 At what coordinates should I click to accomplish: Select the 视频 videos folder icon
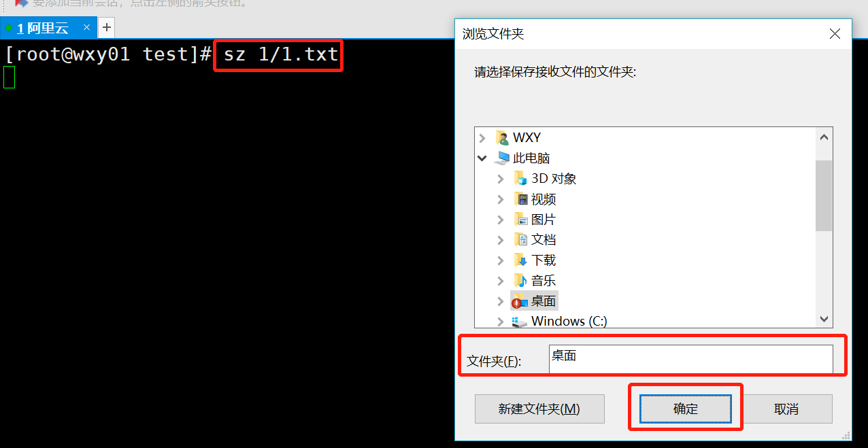pos(521,199)
